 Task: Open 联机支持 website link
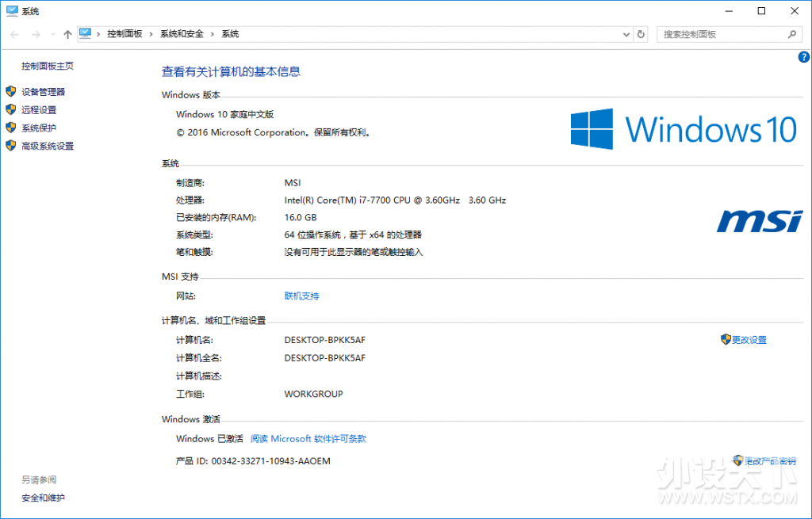tap(301, 296)
